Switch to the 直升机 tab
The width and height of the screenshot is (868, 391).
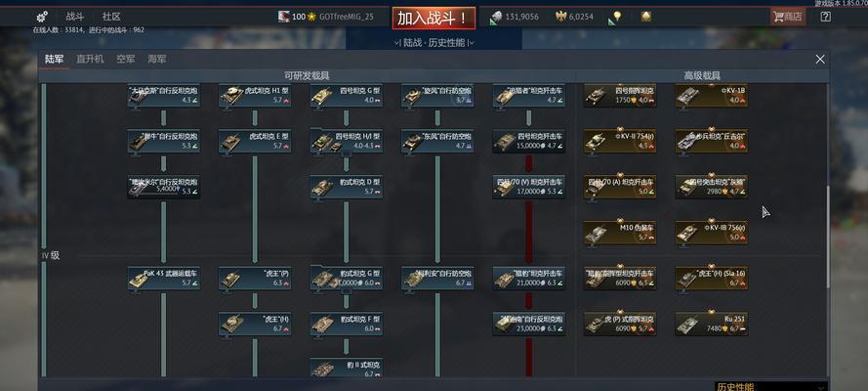[x=90, y=60]
